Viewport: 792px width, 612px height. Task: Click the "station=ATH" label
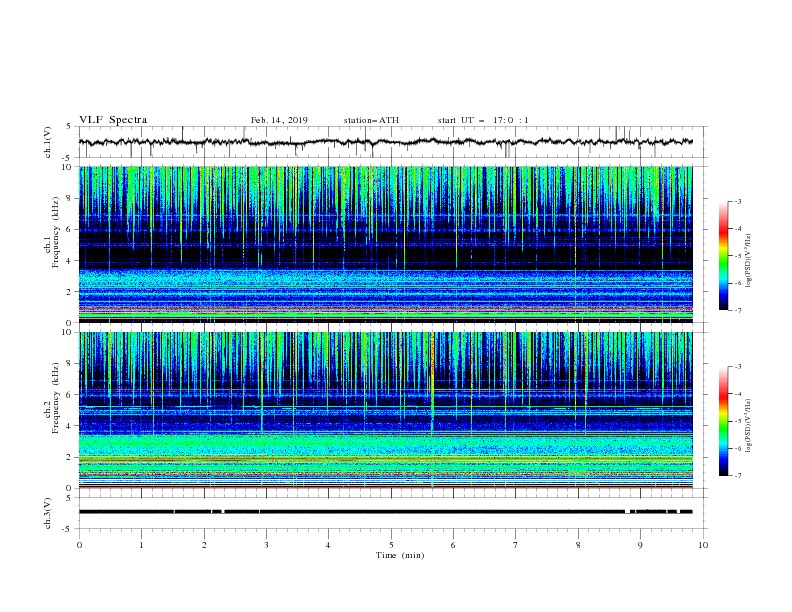click(371, 120)
